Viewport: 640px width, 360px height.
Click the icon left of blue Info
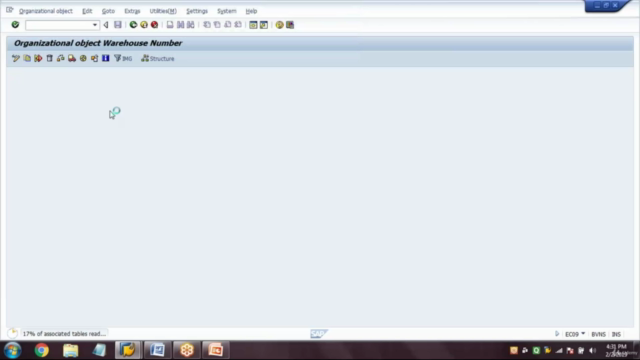coord(94,58)
